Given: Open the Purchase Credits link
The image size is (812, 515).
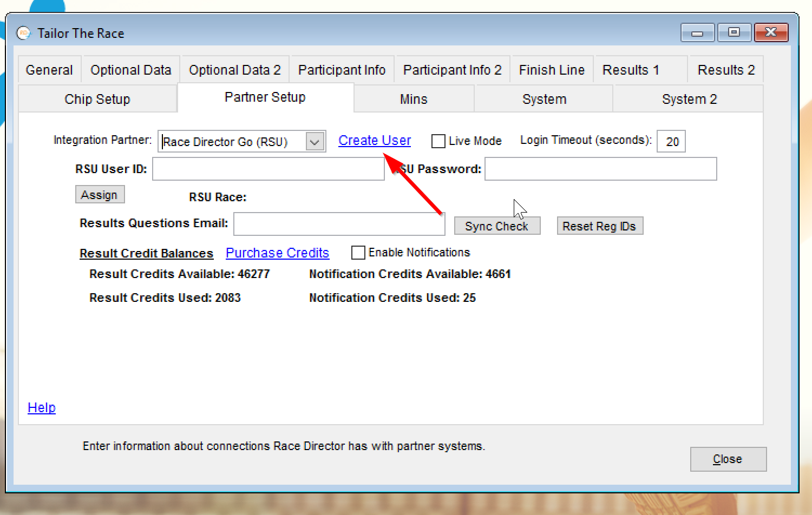Looking at the screenshot, I should pos(277,253).
